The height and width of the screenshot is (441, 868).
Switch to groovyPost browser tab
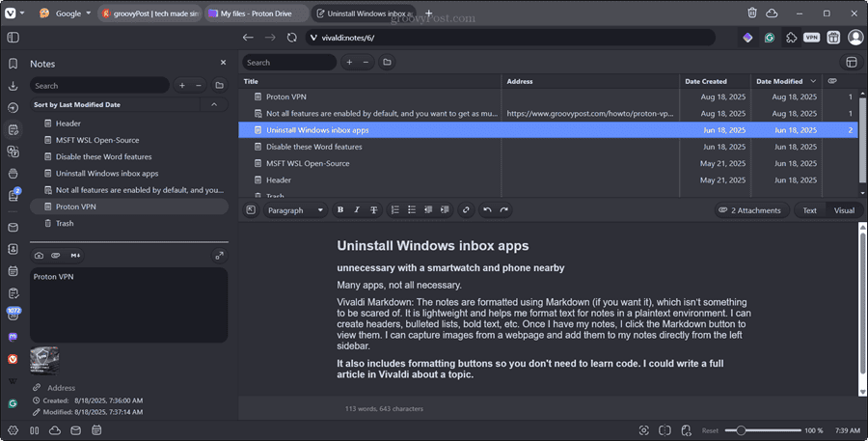[x=150, y=14]
